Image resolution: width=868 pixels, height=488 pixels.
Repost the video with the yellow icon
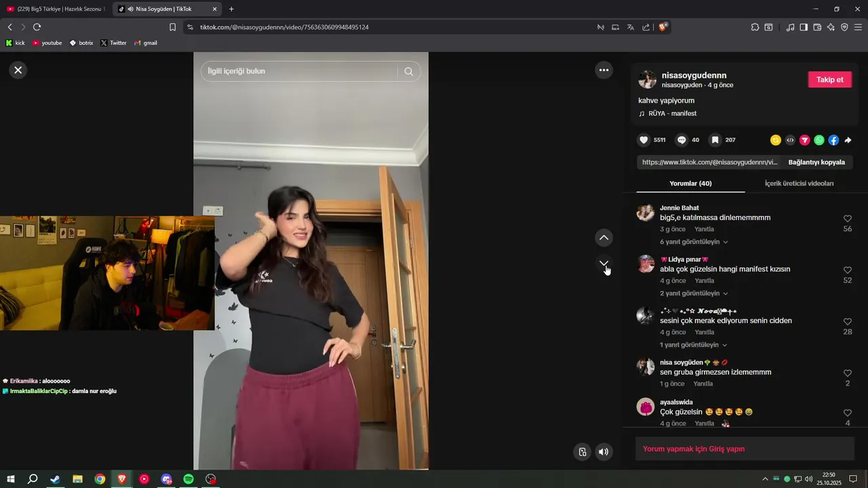click(776, 140)
